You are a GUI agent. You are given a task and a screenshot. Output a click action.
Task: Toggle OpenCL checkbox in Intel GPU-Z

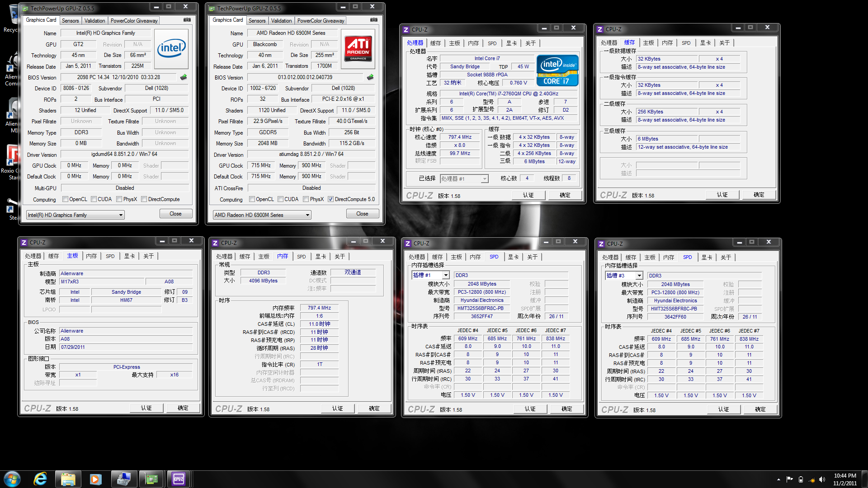pyautogui.click(x=66, y=199)
